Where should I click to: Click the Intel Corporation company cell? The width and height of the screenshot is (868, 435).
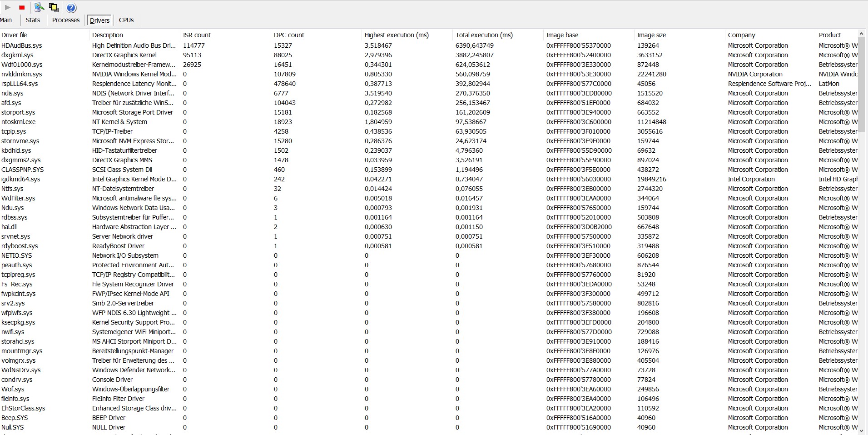[x=751, y=179]
